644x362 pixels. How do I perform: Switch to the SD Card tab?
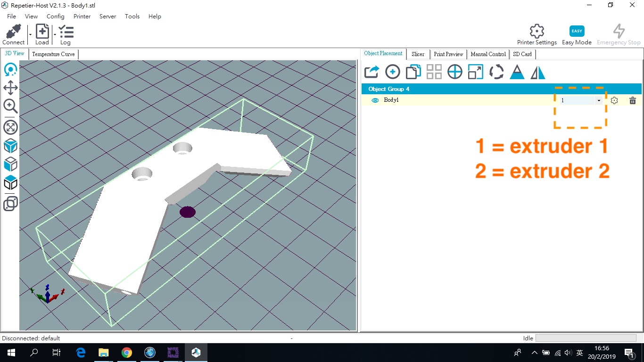[522, 54]
